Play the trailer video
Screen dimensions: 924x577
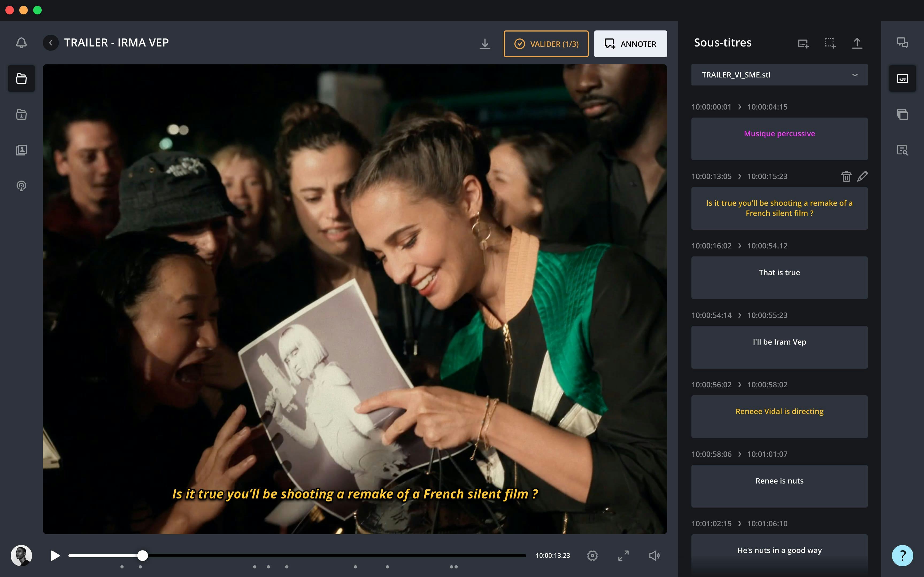(x=55, y=556)
